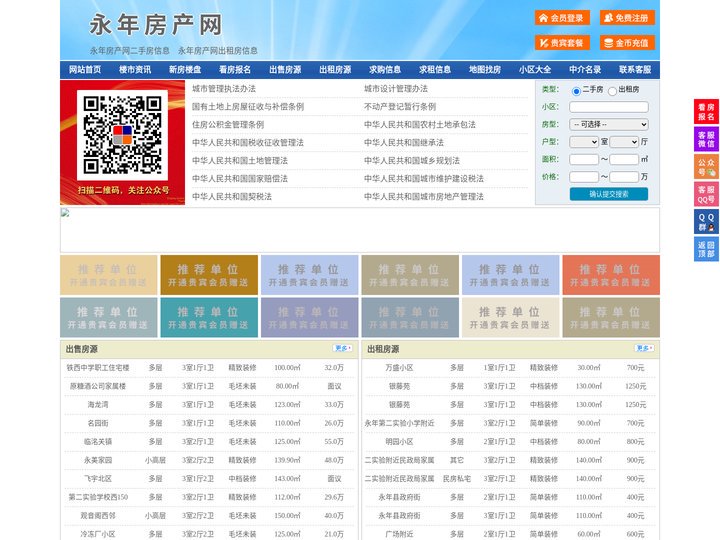Screen dimensions: 720x540
Task: Click the maximum 面积 input field
Action: 624,159
